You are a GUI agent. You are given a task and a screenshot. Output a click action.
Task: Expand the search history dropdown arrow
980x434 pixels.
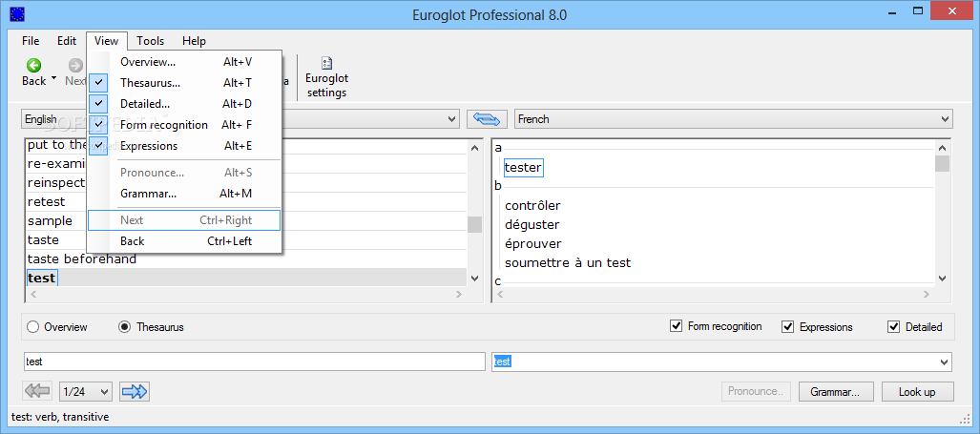tap(943, 362)
